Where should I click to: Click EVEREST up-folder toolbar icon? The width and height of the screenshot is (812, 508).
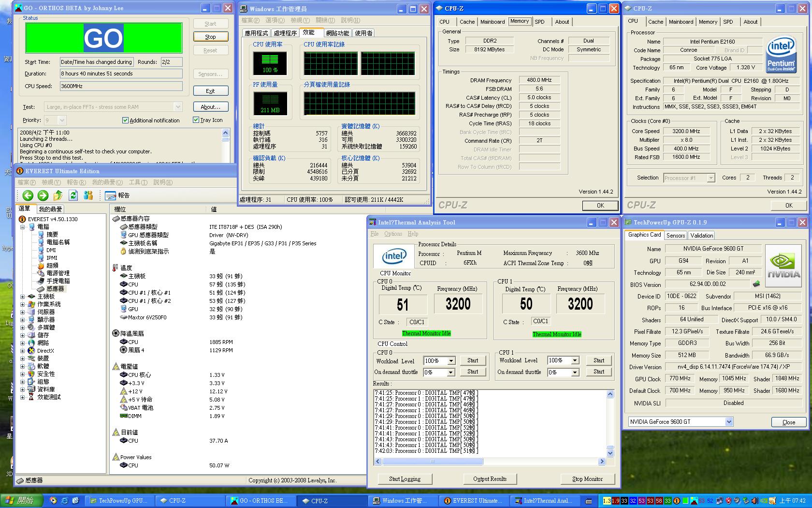pyautogui.click(x=58, y=195)
